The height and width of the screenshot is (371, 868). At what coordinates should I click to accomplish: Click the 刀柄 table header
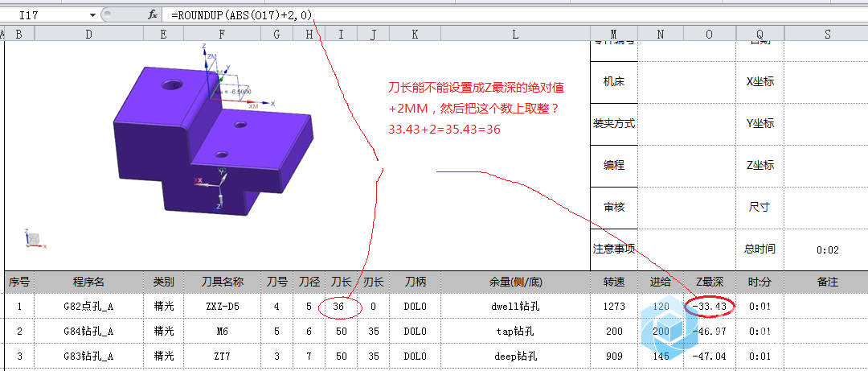tap(416, 282)
